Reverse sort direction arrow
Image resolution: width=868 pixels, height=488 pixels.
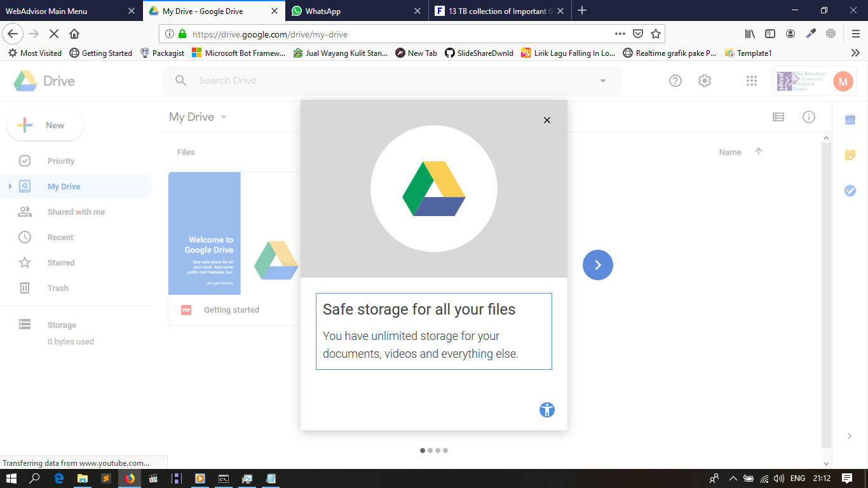point(758,152)
